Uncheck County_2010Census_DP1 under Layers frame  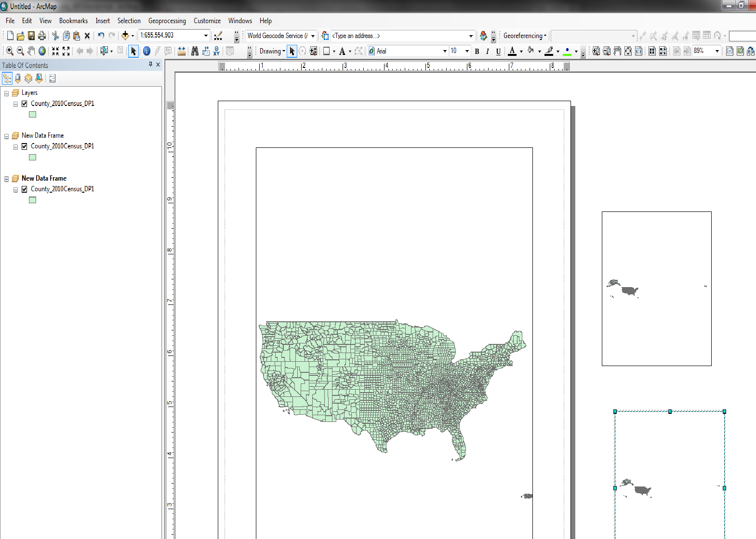point(25,104)
